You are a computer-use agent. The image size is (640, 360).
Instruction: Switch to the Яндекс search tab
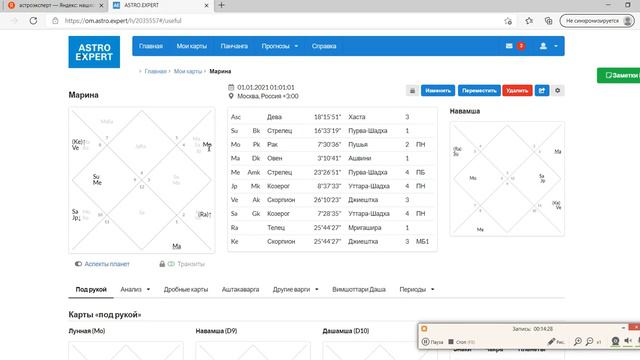[56, 5]
